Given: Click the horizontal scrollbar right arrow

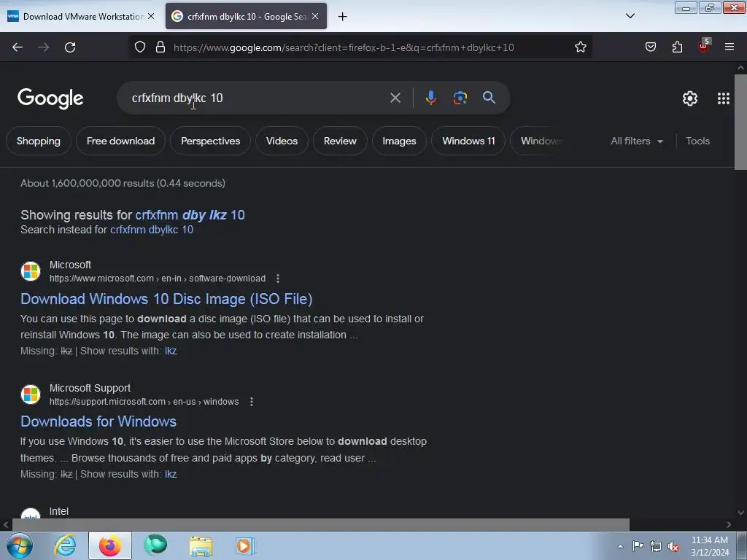Looking at the screenshot, I should click(x=729, y=525).
